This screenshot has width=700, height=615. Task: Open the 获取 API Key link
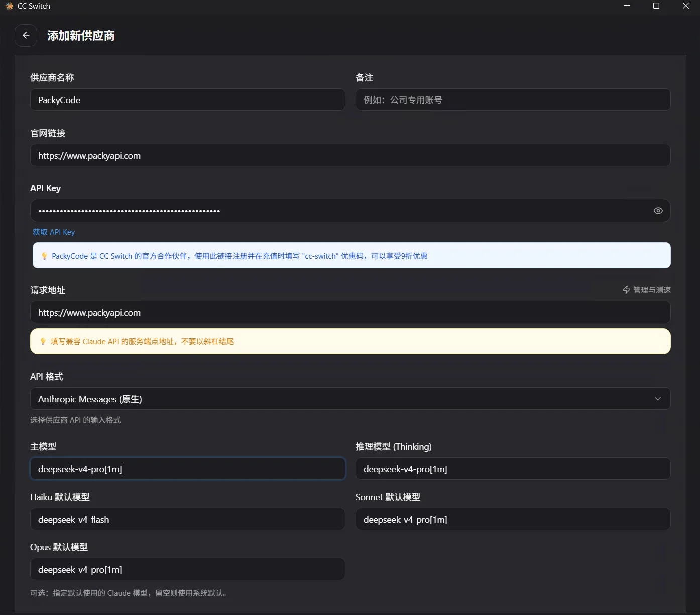tap(54, 232)
